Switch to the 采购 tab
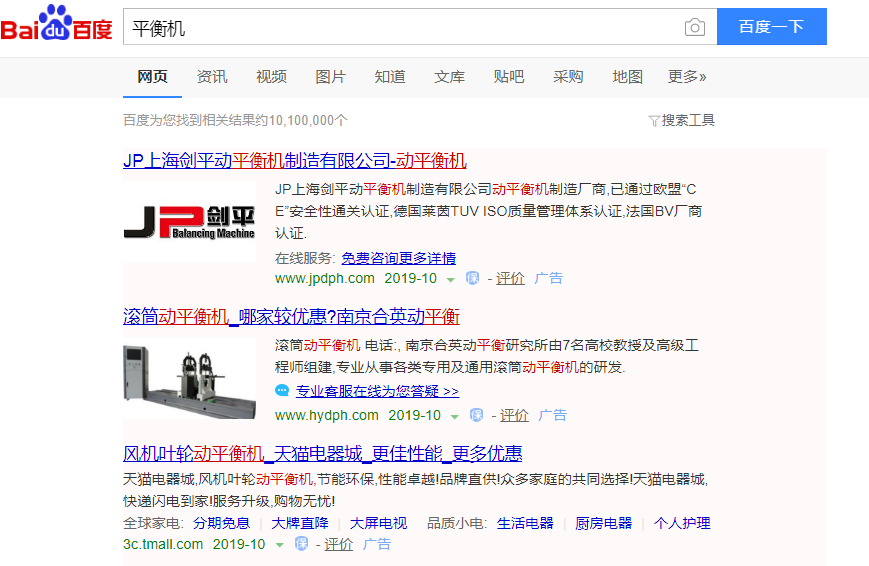Viewport: 869px width, 566px height. 568,77
